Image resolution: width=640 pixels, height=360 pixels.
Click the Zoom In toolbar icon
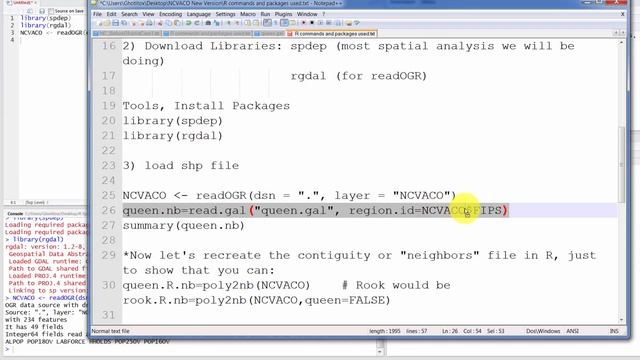[x=229, y=23]
